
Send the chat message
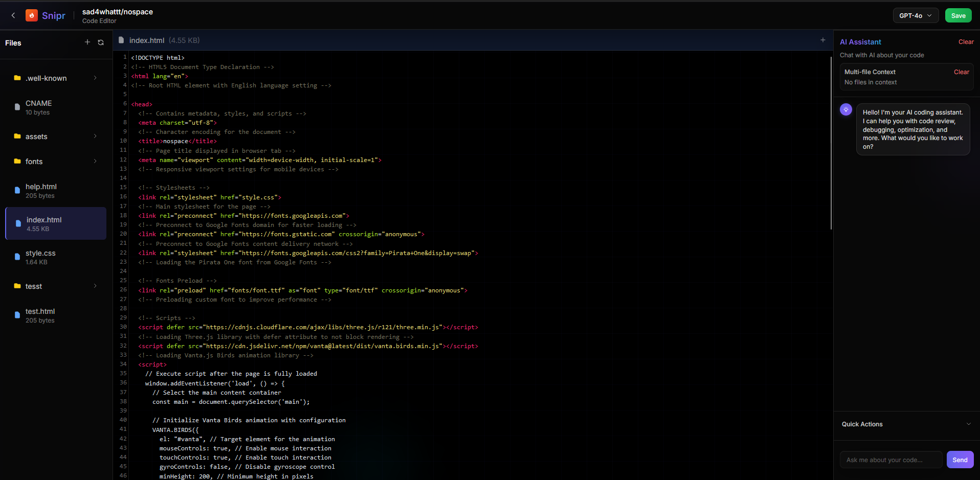[960, 460]
